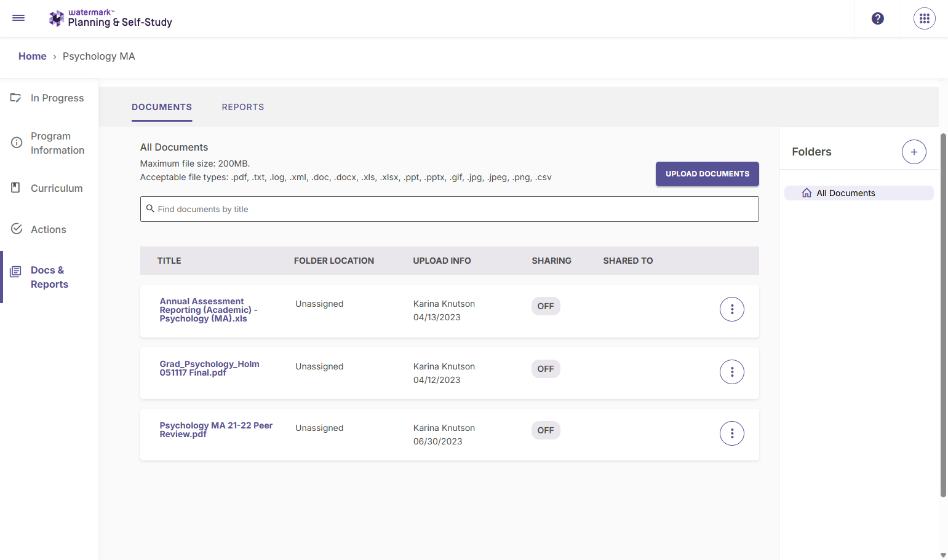The width and height of the screenshot is (948, 560).
Task: Open the hamburger navigation menu
Action: (18, 18)
